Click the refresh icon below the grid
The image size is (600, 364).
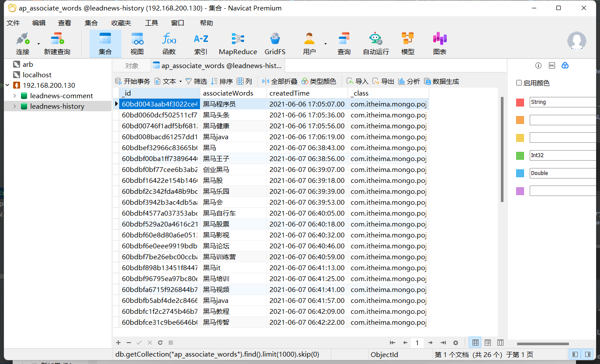point(160,343)
